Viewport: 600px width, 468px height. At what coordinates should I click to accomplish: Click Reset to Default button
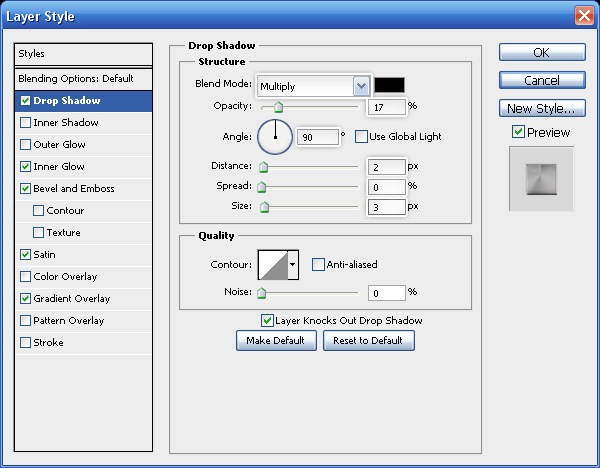click(x=368, y=341)
